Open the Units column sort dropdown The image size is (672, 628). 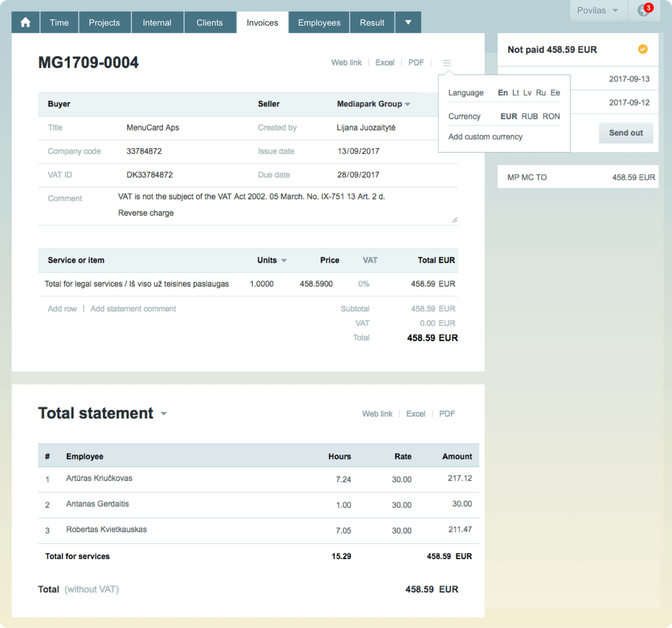coord(284,260)
